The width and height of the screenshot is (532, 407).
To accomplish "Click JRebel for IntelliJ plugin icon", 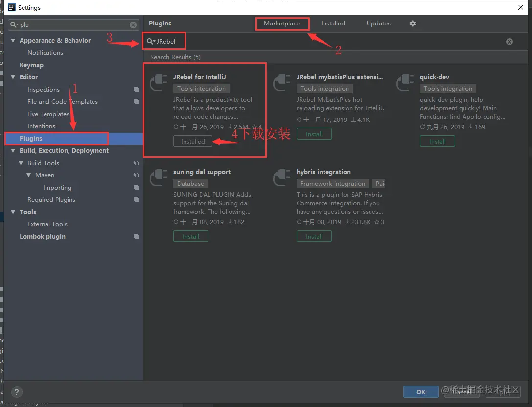I will coord(159,83).
